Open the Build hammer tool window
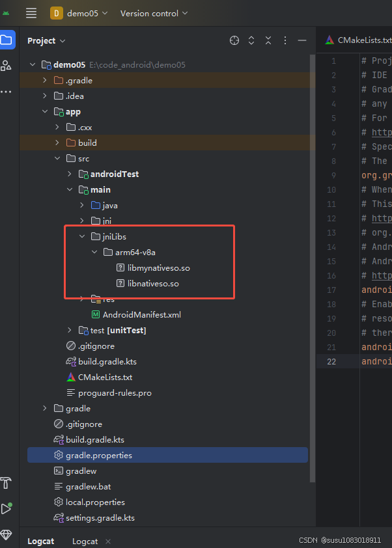Viewport: 392px width, 548px height. (x=7, y=483)
